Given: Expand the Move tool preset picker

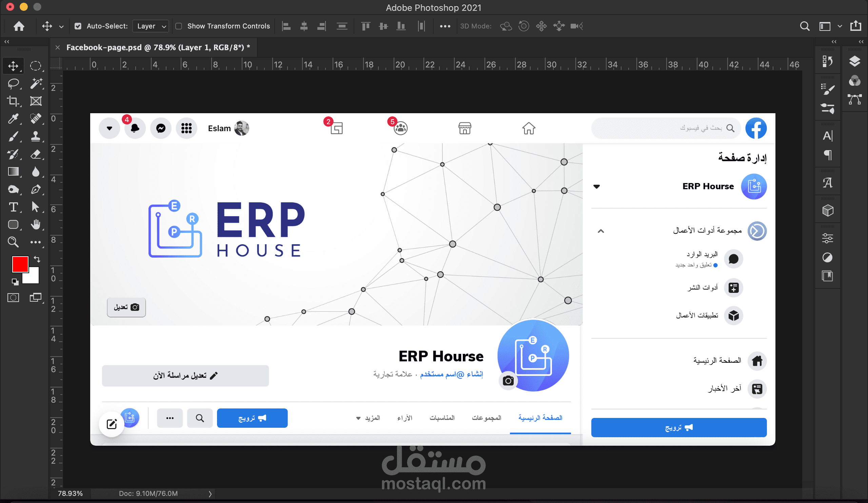Looking at the screenshot, I should click(61, 26).
